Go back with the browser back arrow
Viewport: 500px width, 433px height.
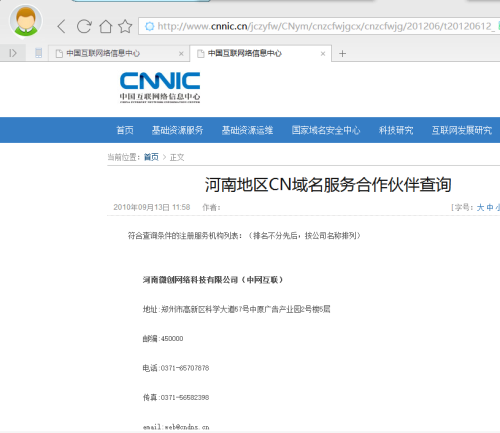coord(61,26)
